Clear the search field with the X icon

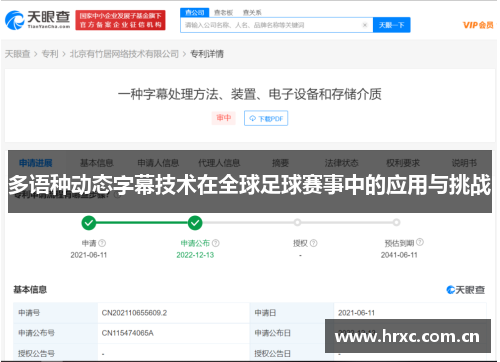pyautogui.click(x=365, y=25)
